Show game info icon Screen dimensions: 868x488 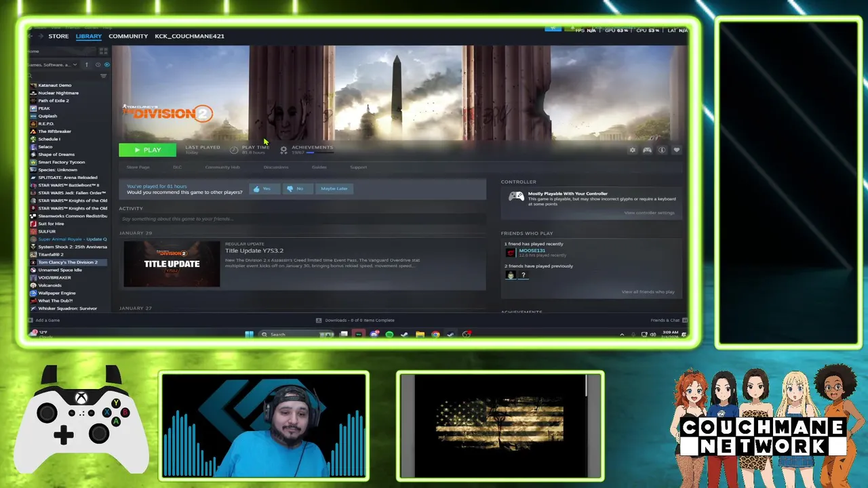coord(662,150)
